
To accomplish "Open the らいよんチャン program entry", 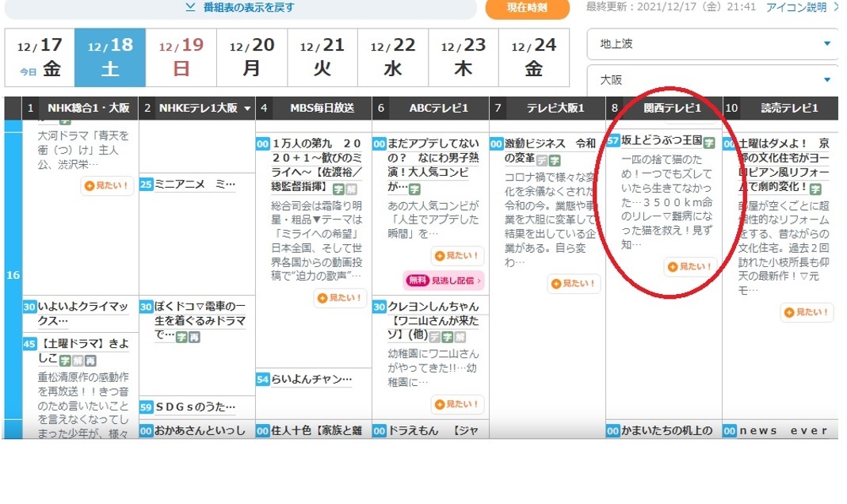I will pyautogui.click(x=311, y=380).
